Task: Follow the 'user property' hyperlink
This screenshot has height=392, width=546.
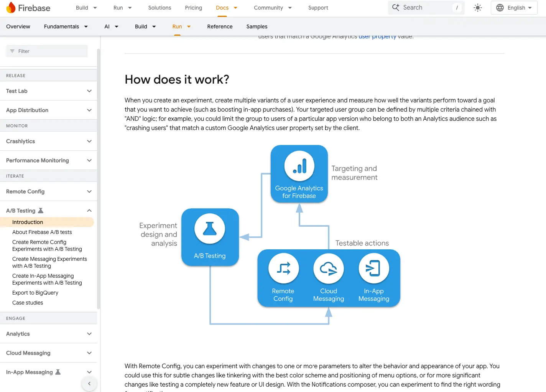Action: point(377,37)
